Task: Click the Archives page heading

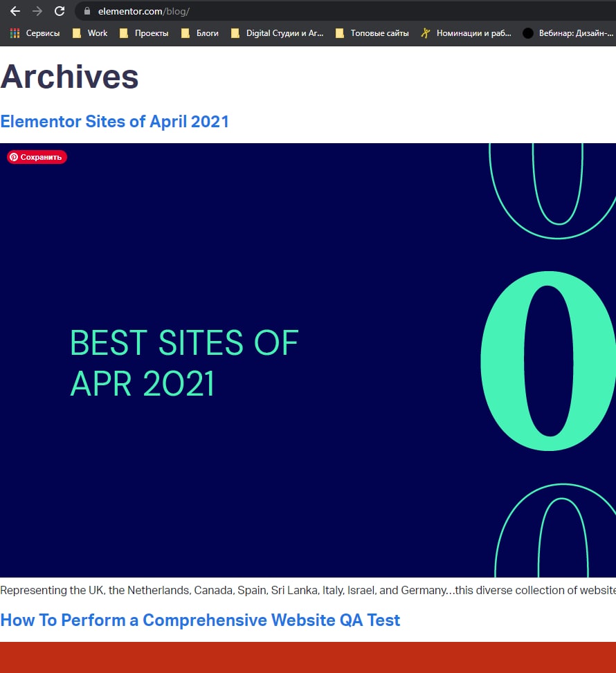Action: click(x=70, y=77)
